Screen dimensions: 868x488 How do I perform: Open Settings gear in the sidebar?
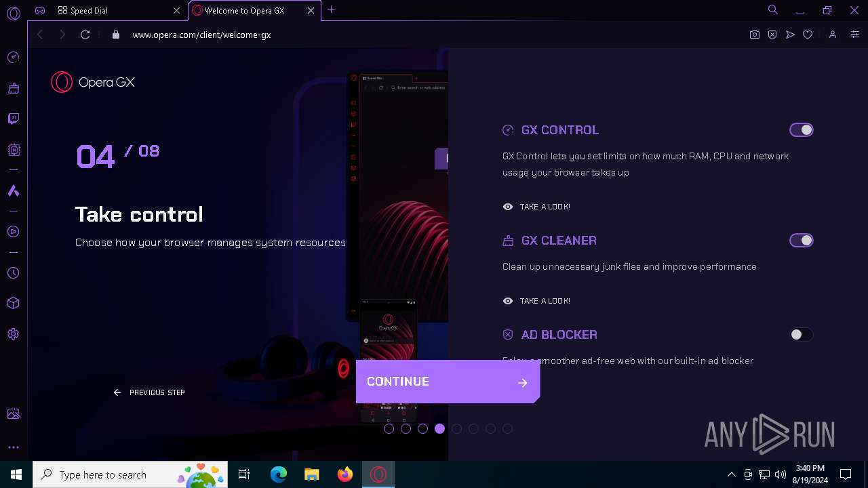coord(13,334)
